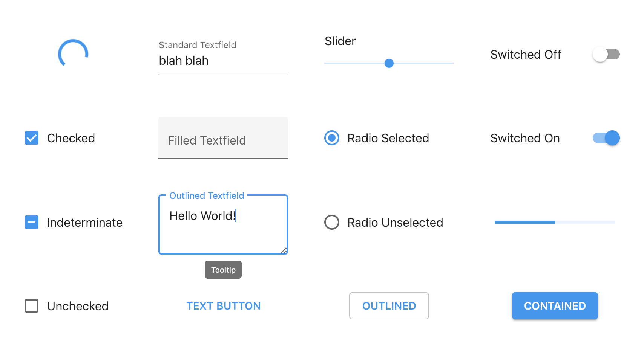Viewport: 644px width, 360px height.
Task: Turn off the Switched On toggle
Action: pos(606,138)
